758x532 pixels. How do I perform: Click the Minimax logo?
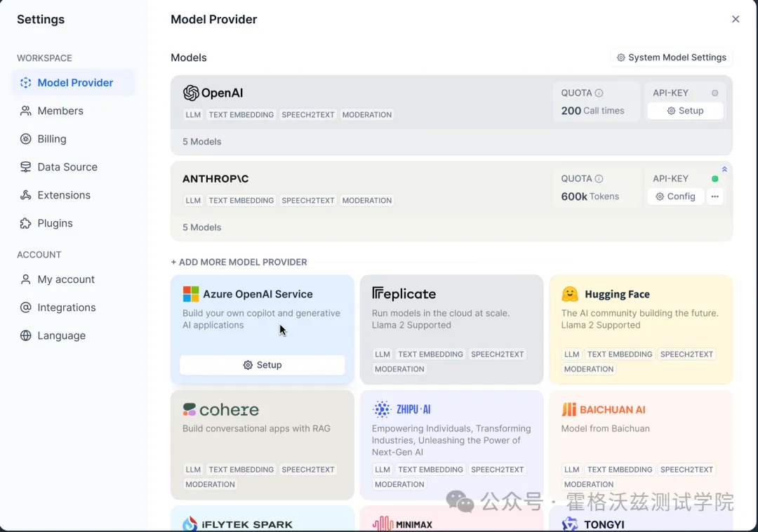pos(402,524)
